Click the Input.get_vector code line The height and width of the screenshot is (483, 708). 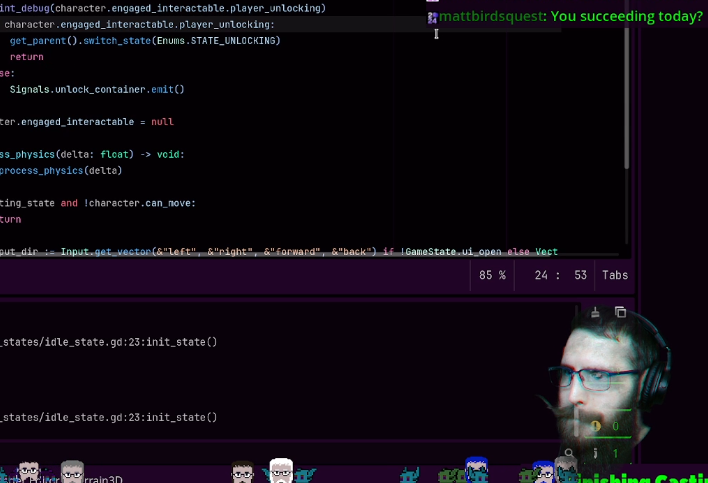pos(280,251)
